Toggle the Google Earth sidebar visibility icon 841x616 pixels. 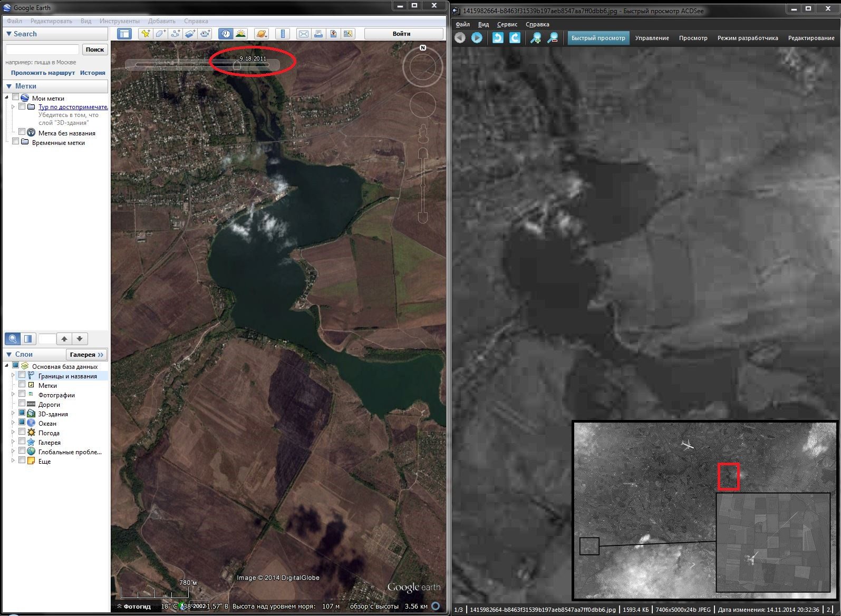point(124,34)
